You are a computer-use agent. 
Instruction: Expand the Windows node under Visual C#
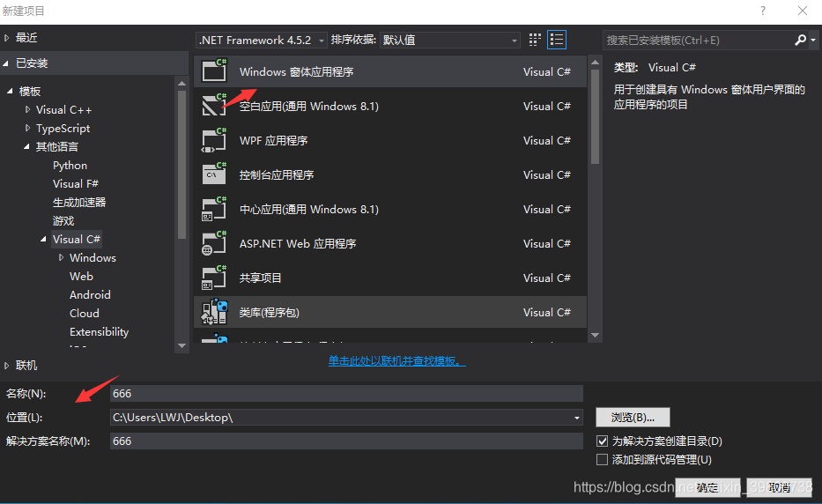click(x=61, y=257)
